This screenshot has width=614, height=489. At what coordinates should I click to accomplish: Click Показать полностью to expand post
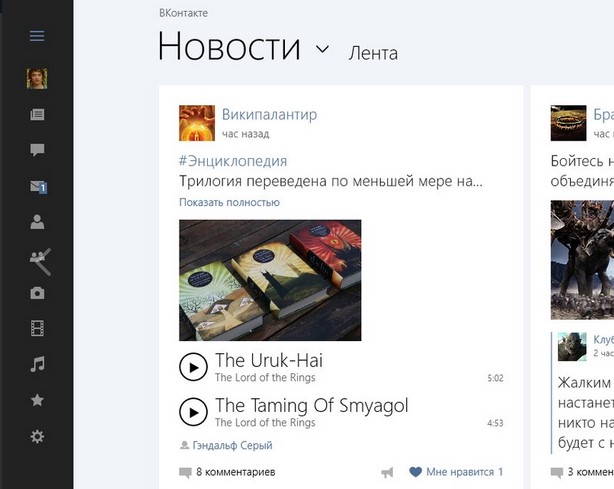click(x=229, y=202)
